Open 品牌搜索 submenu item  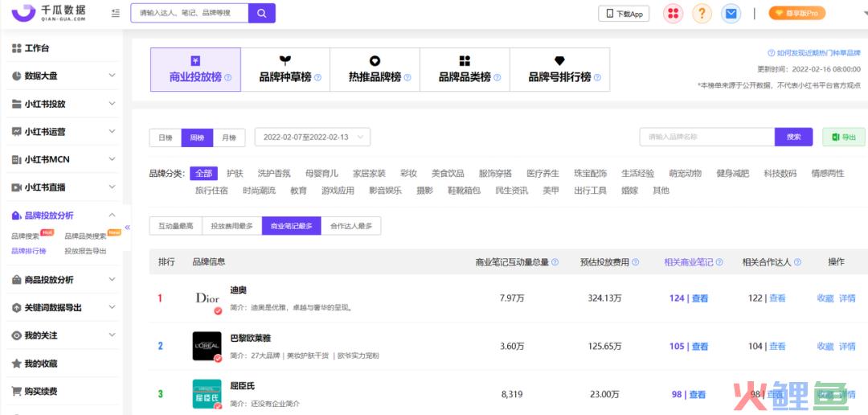point(26,236)
